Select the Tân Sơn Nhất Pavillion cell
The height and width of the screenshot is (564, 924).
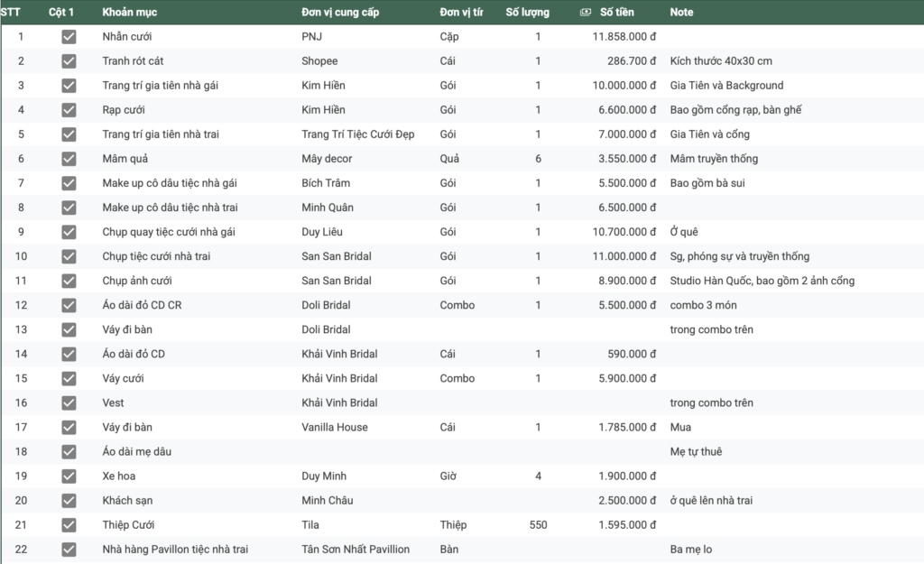(356, 550)
